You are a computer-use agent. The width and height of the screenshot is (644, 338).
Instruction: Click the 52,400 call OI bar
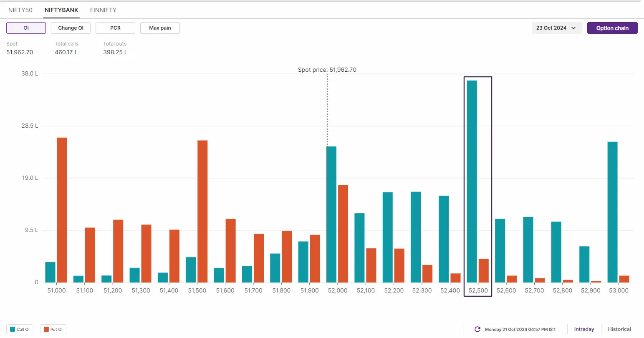(x=444, y=239)
